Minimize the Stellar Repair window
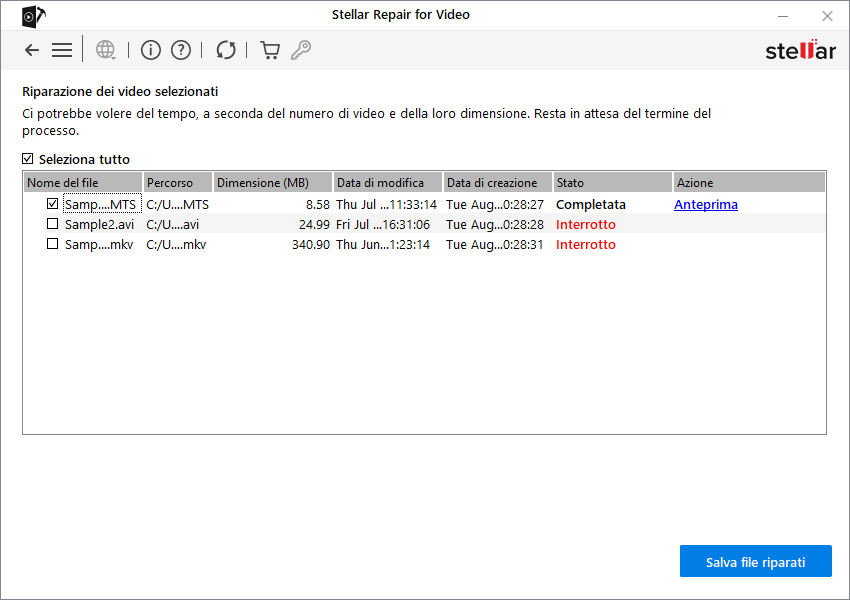Viewport: 850px width, 600px height. pyautogui.click(x=783, y=16)
